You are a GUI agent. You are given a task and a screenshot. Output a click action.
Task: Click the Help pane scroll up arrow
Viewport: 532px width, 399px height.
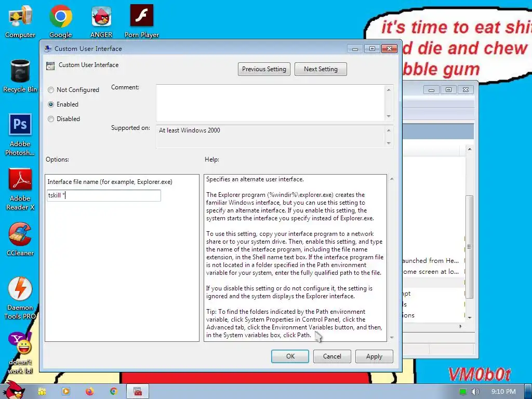(392, 179)
